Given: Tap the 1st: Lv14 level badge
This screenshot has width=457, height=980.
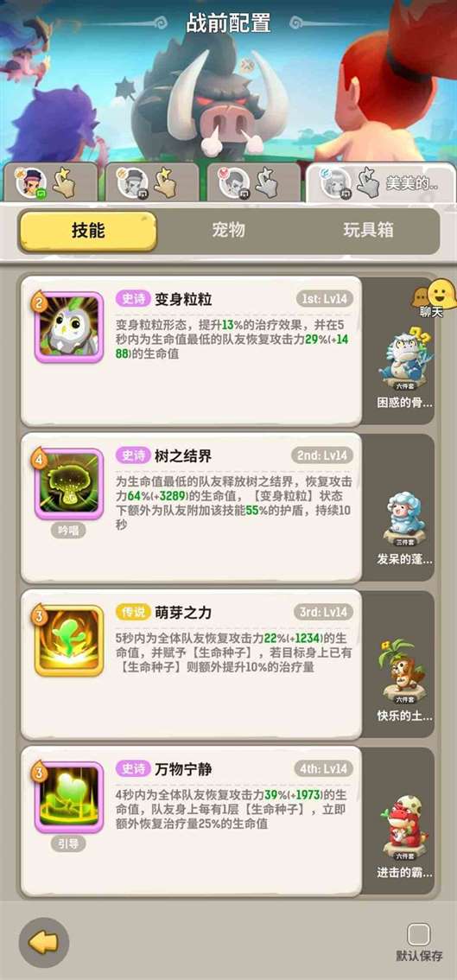Looking at the screenshot, I should [x=325, y=299].
